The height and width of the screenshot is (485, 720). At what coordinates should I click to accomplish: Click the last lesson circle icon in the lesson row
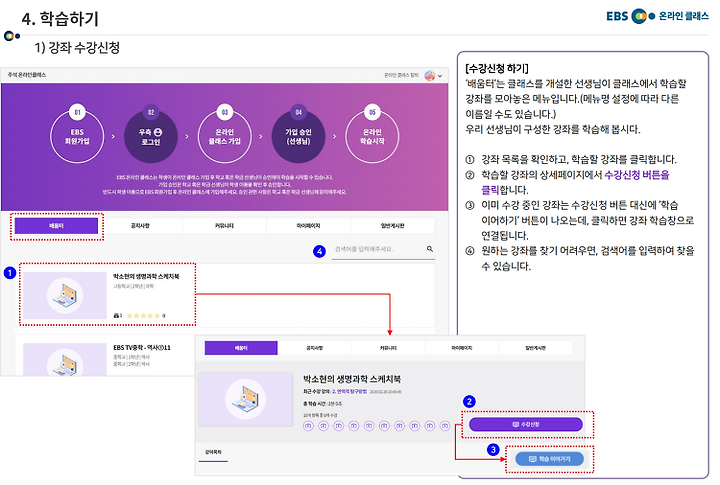coord(444,426)
